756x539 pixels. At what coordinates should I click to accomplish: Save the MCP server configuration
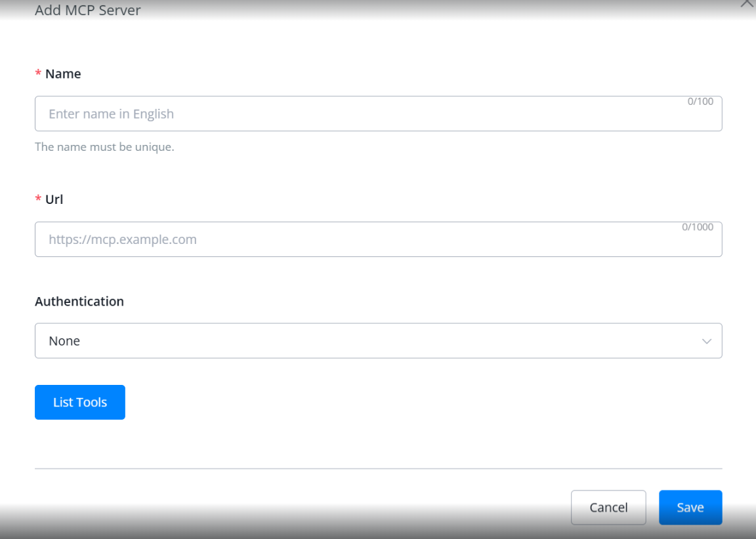coord(690,508)
